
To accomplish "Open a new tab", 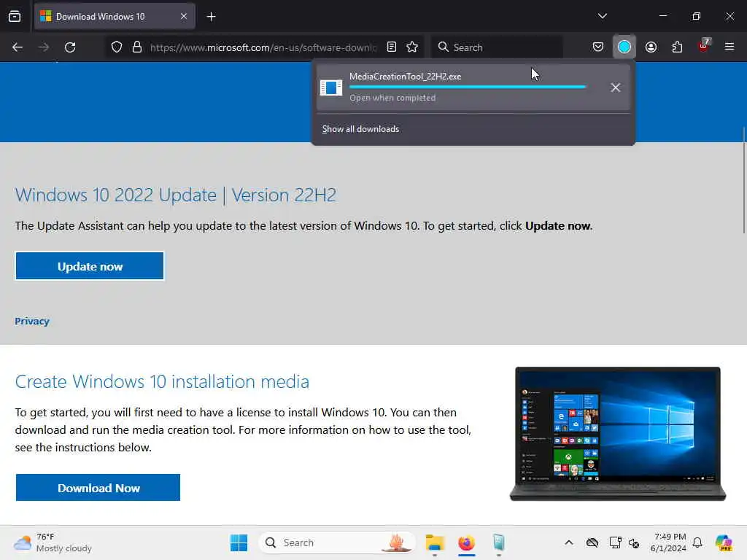I will (x=211, y=17).
